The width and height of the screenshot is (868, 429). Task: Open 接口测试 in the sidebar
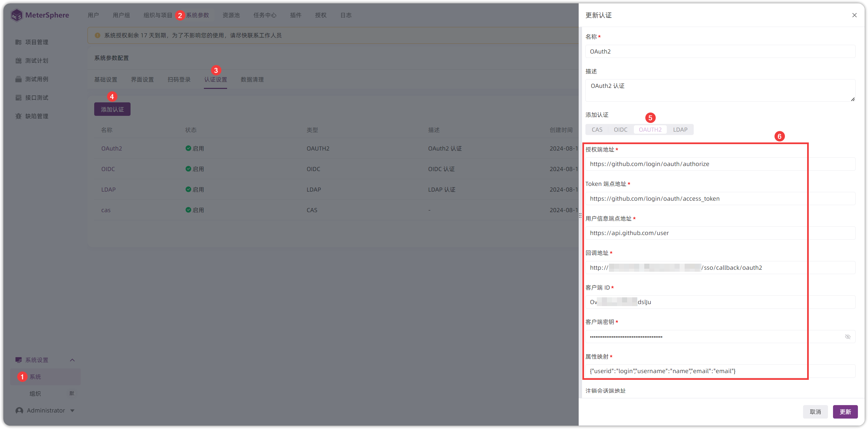(x=36, y=98)
